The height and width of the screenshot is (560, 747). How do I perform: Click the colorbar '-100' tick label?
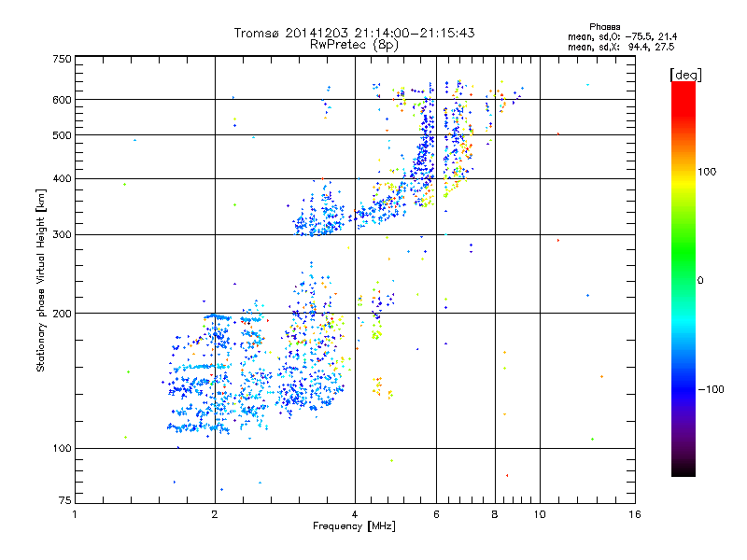(x=711, y=389)
